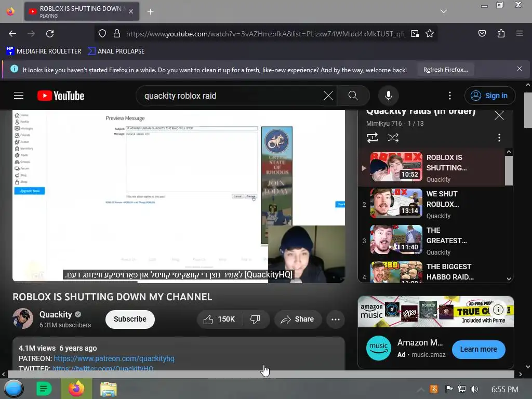Click the 6:55 PM clock
This screenshot has width=532, height=399.
(x=504, y=390)
